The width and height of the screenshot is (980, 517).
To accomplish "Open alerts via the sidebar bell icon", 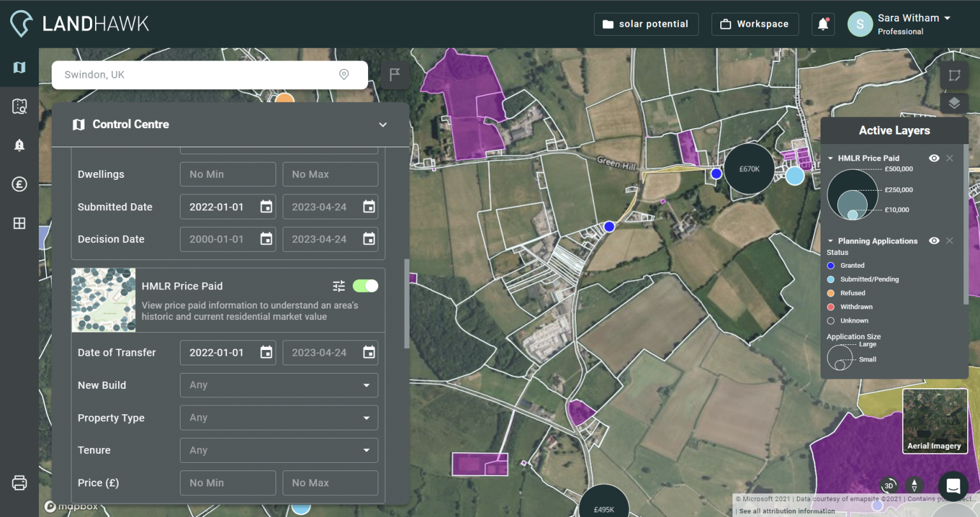I will tap(19, 145).
